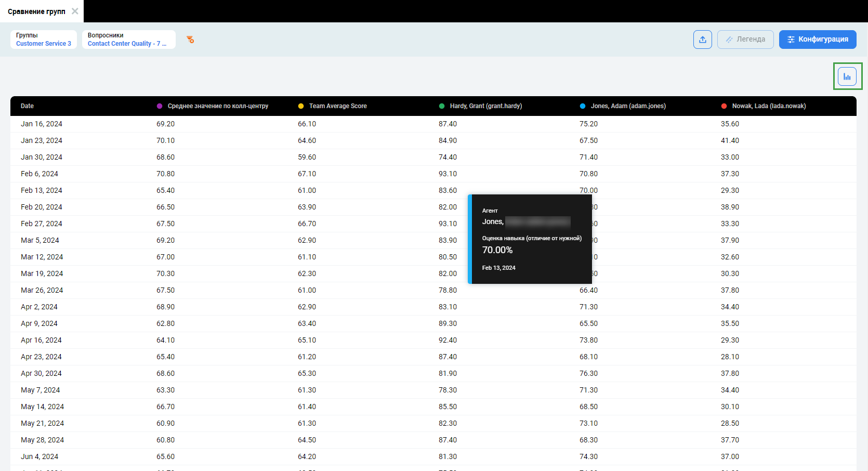Select the Team Average Score column header
The width and height of the screenshot is (868, 471).
[338, 106]
